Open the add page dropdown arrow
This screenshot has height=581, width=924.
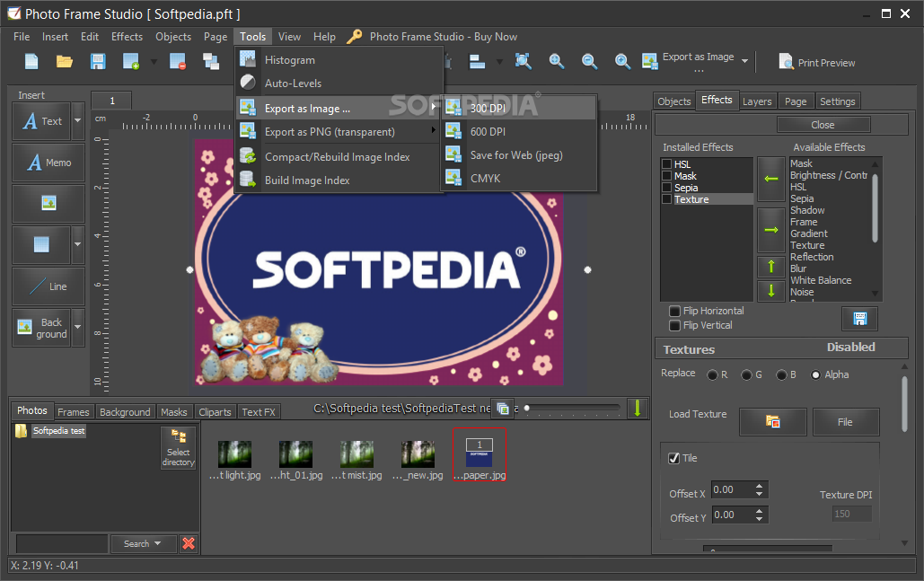pos(154,61)
